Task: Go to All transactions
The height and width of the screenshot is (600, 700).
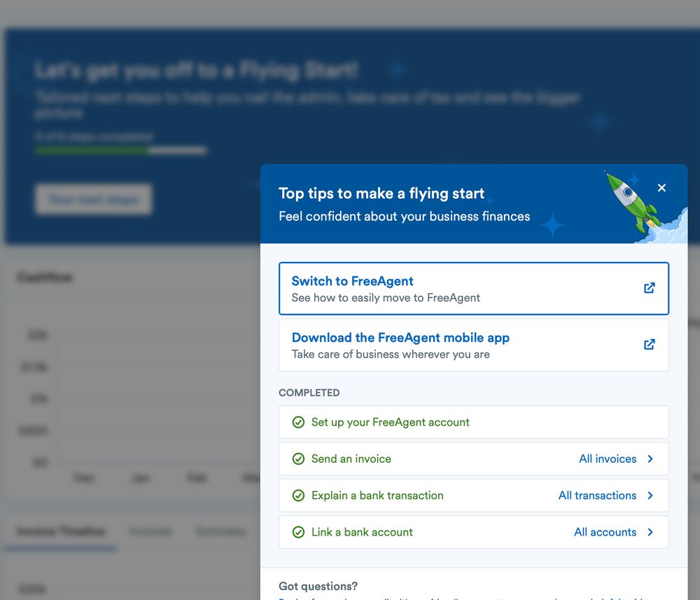Action: point(597,495)
